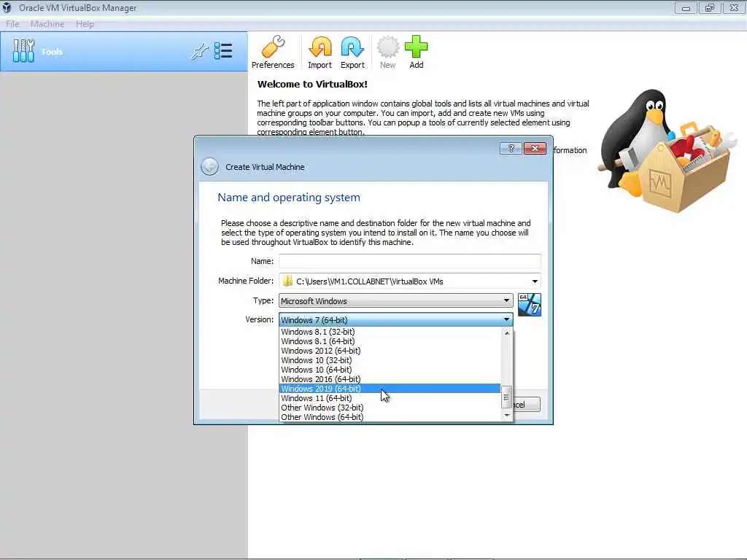Open the Help menu
This screenshot has height=560, width=747.
coord(85,24)
